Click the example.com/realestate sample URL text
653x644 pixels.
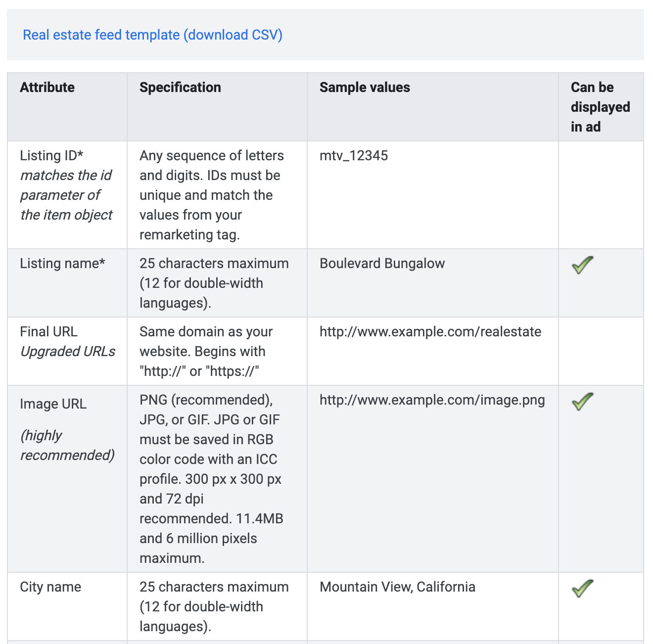click(x=430, y=332)
